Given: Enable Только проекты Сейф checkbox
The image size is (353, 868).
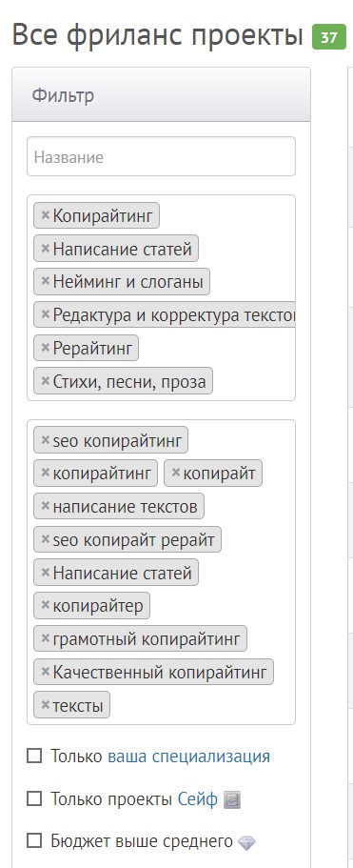Looking at the screenshot, I should tap(34, 798).
